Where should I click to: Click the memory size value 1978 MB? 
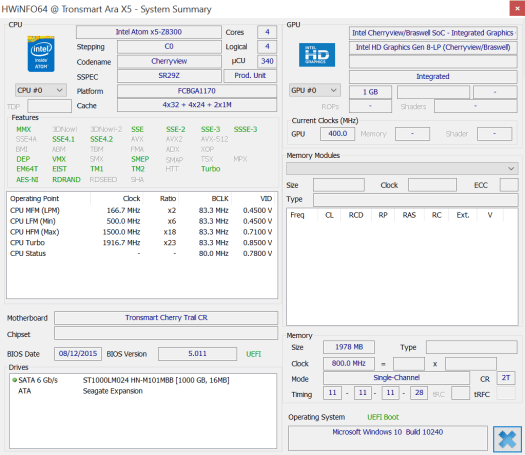click(x=349, y=347)
